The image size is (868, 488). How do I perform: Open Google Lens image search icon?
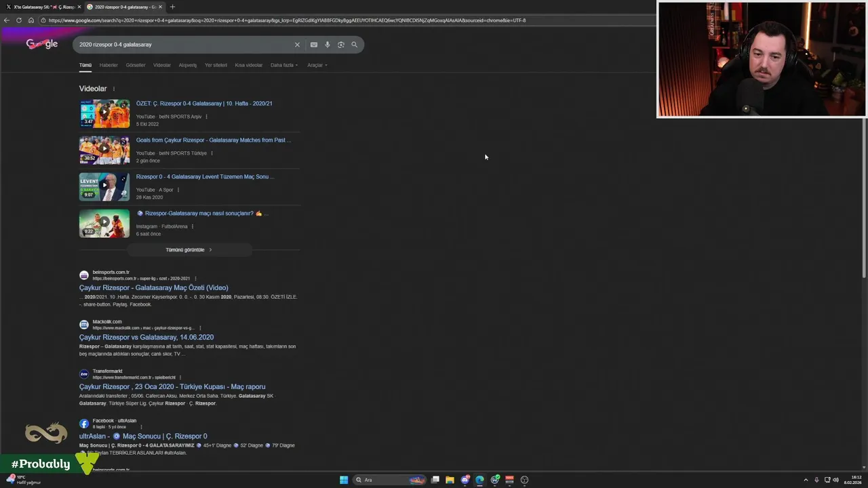pos(340,45)
